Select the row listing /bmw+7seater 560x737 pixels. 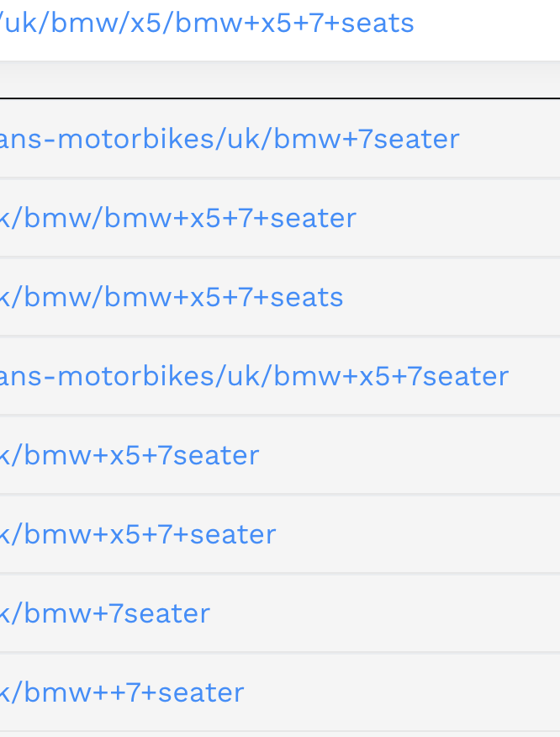pos(280,612)
